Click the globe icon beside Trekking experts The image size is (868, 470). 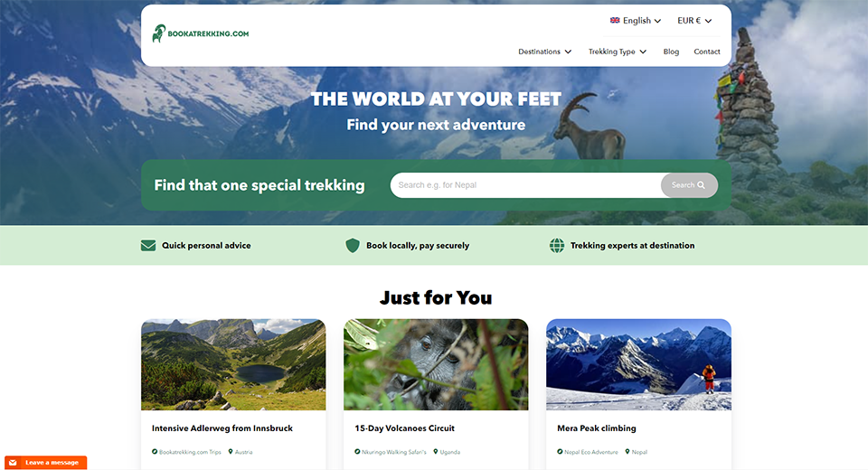556,245
